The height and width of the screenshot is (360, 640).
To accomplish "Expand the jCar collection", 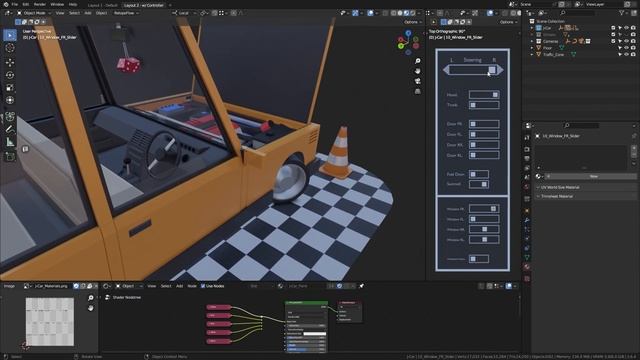I will click(x=532, y=28).
